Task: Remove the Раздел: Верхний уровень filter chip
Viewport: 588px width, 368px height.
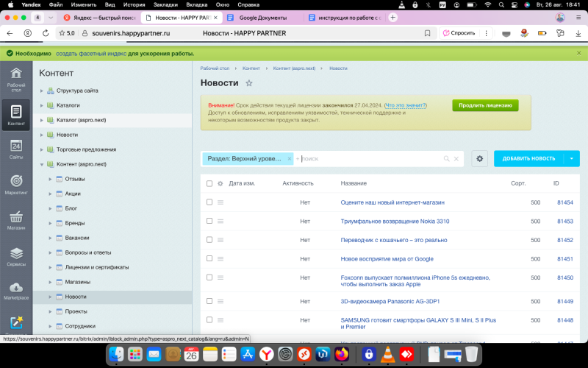Action: 289,158
